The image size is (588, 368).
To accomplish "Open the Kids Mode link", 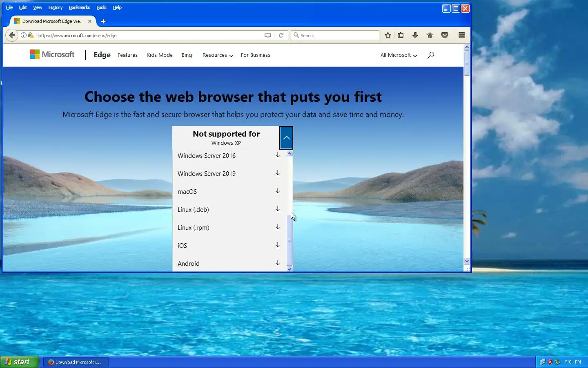I will (x=160, y=55).
